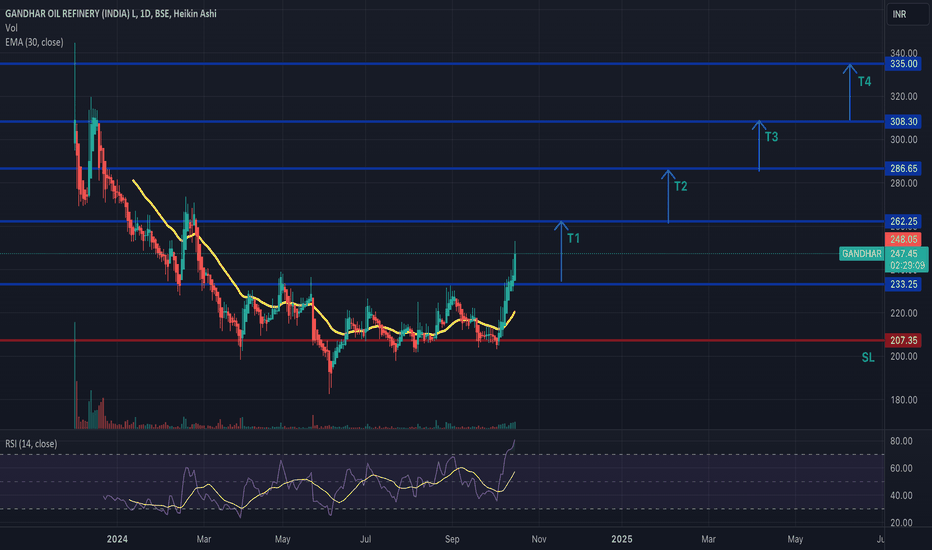Screen dimensions: 932x550
Task: Click the 2025 label on time axis
Action: pyautogui.click(x=622, y=539)
